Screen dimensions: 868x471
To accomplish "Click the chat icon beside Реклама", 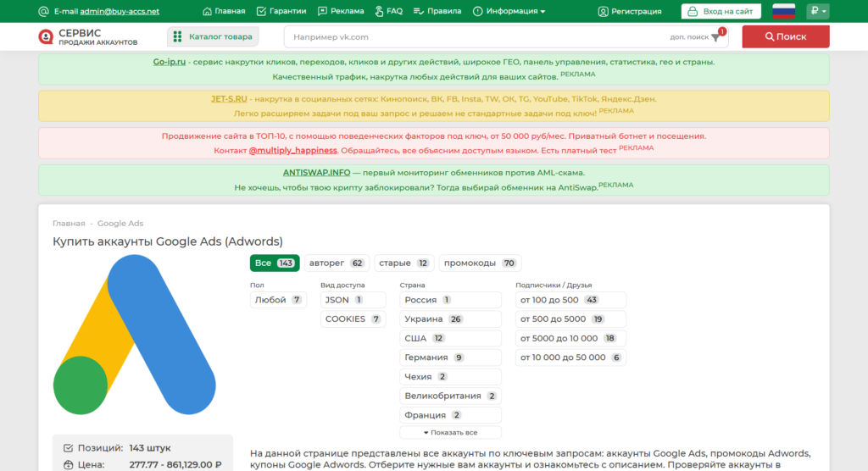I will 322,11.
